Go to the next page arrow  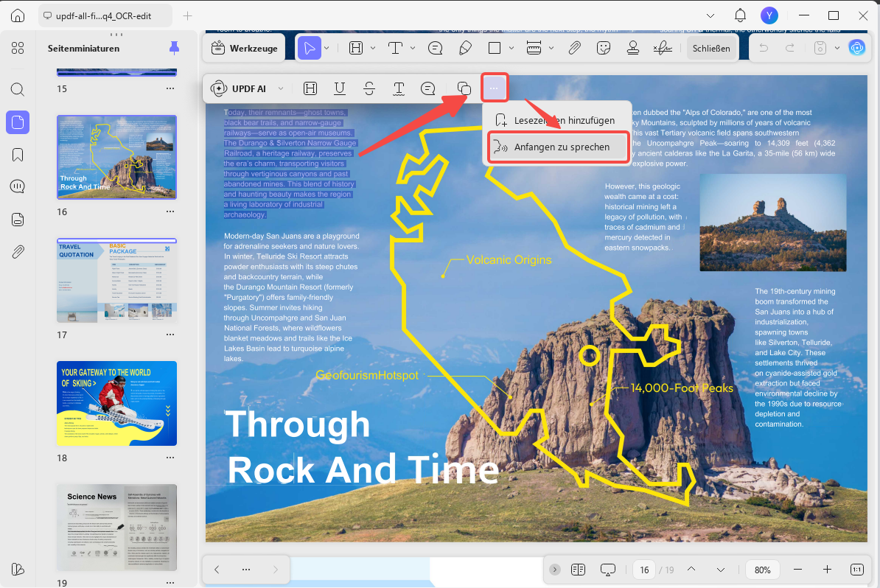721,570
